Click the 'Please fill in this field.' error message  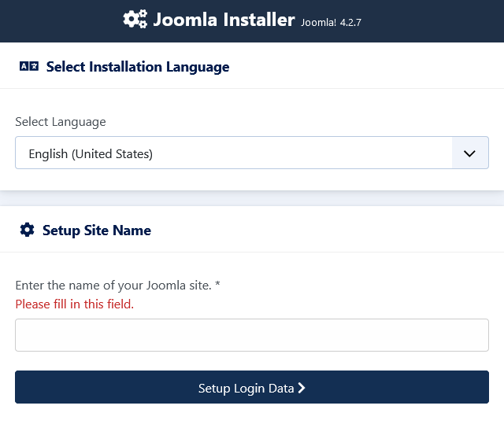coord(75,304)
